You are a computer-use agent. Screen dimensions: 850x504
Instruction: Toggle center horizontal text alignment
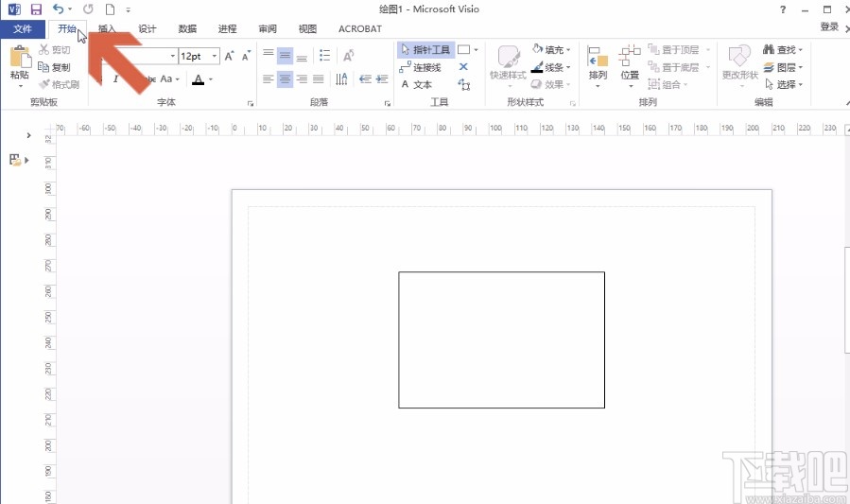285,80
